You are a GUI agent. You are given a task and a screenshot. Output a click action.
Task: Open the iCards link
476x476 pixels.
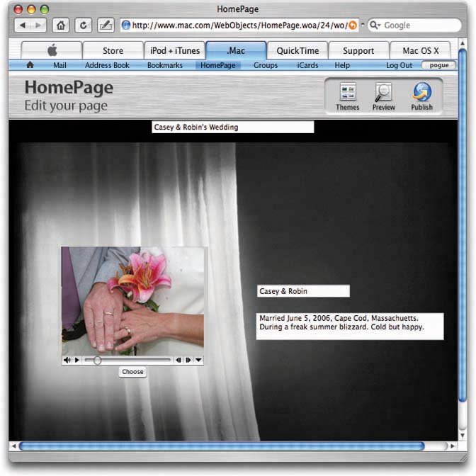click(307, 65)
